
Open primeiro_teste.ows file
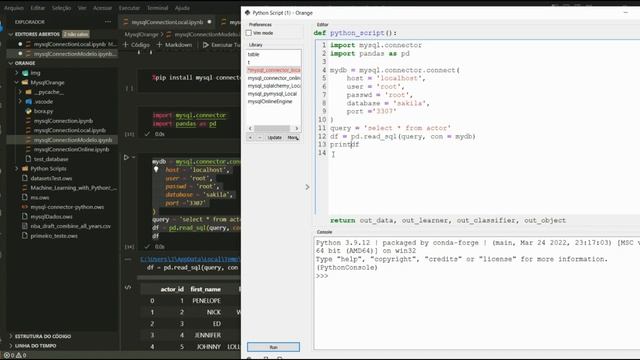click(x=54, y=236)
